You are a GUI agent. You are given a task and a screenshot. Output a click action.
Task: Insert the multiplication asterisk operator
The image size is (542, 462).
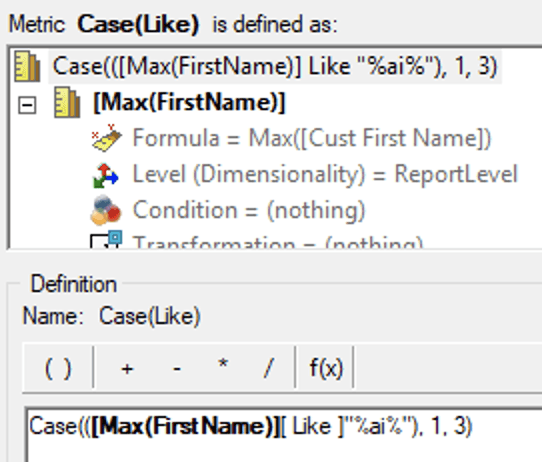223,367
